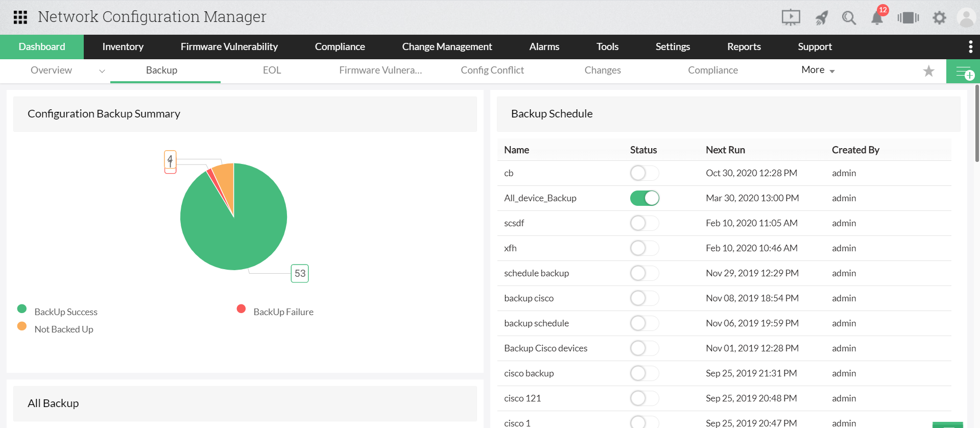The image size is (980, 428).
Task: Open the vertical three-dot menu
Action: coord(970,47)
